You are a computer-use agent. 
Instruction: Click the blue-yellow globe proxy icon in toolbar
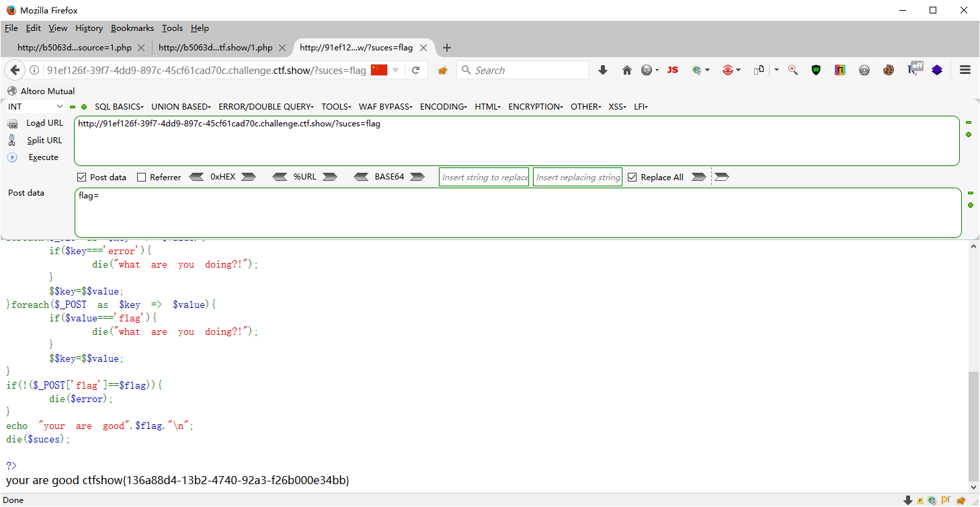point(697,70)
